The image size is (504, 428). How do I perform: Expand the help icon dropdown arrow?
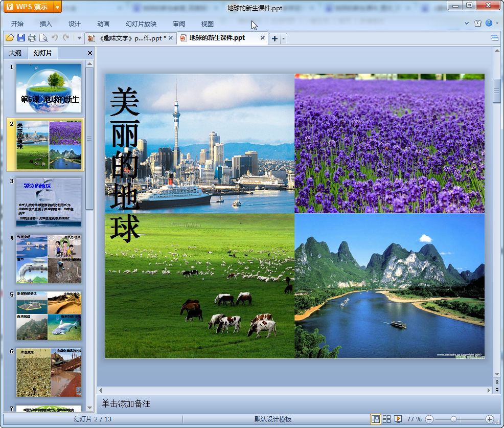click(x=496, y=24)
